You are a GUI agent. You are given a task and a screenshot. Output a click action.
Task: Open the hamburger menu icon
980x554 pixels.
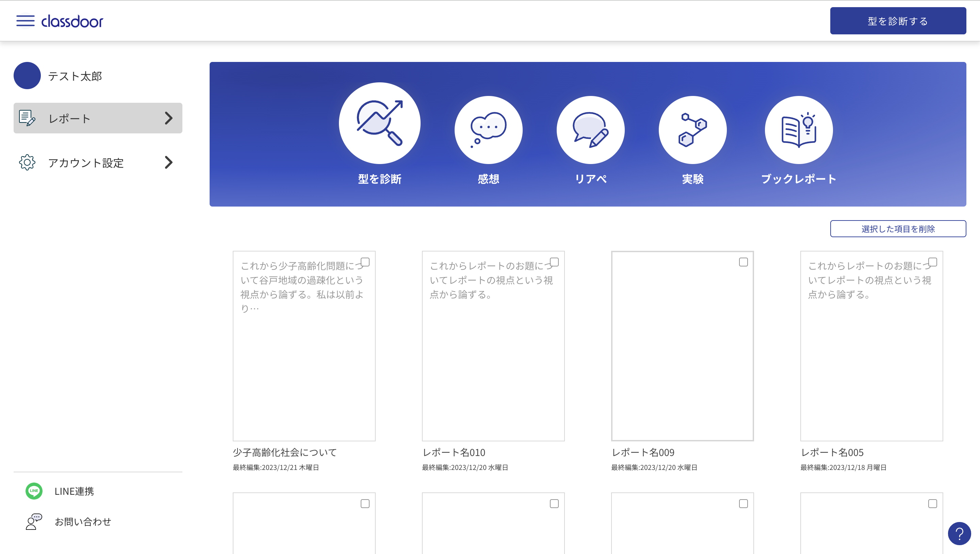tap(25, 21)
